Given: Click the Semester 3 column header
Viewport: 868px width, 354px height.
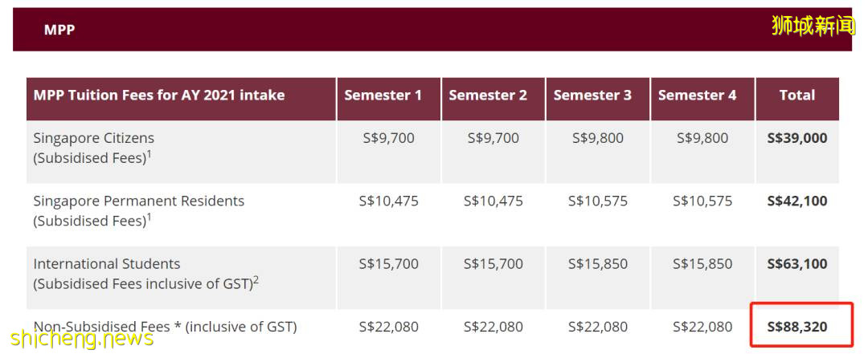Looking at the screenshot, I should point(592,96).
